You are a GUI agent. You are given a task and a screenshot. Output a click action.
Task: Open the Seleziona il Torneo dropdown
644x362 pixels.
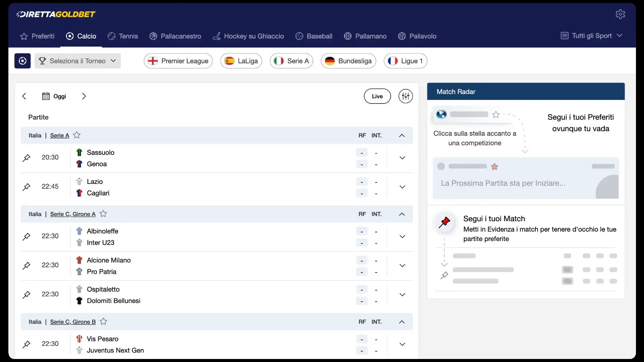[77, 61]
